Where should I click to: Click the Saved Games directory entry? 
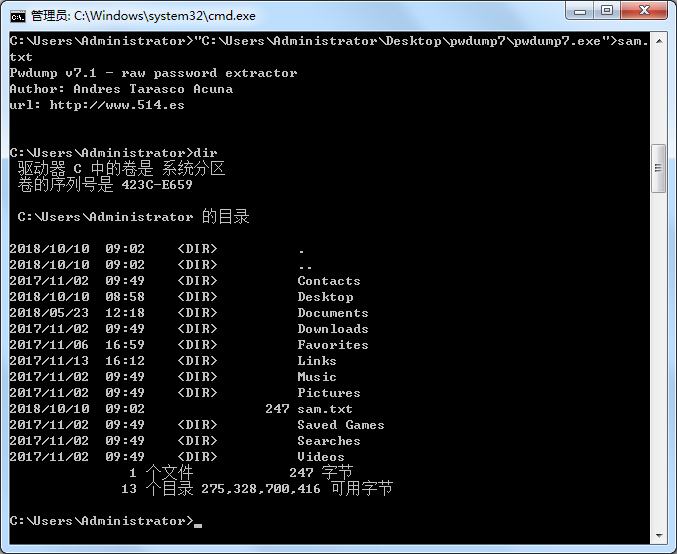point(341,425)
